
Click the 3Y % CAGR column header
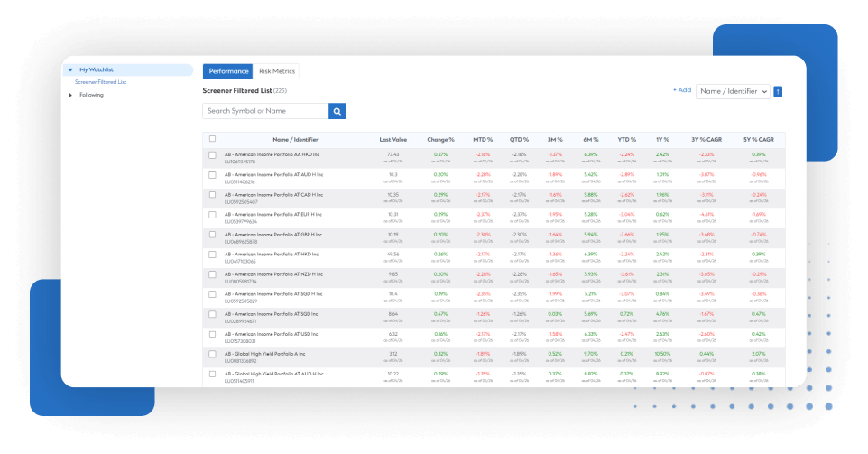706,140
